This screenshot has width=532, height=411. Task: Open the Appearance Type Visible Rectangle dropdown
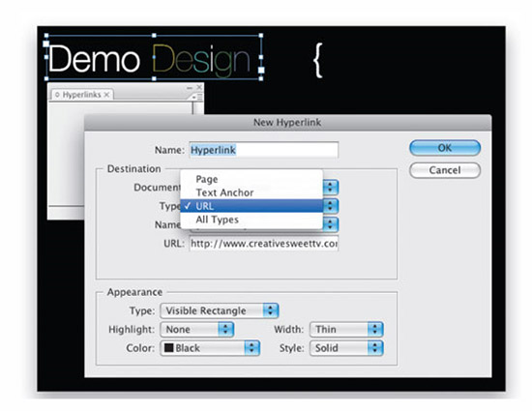coord(220,310)
